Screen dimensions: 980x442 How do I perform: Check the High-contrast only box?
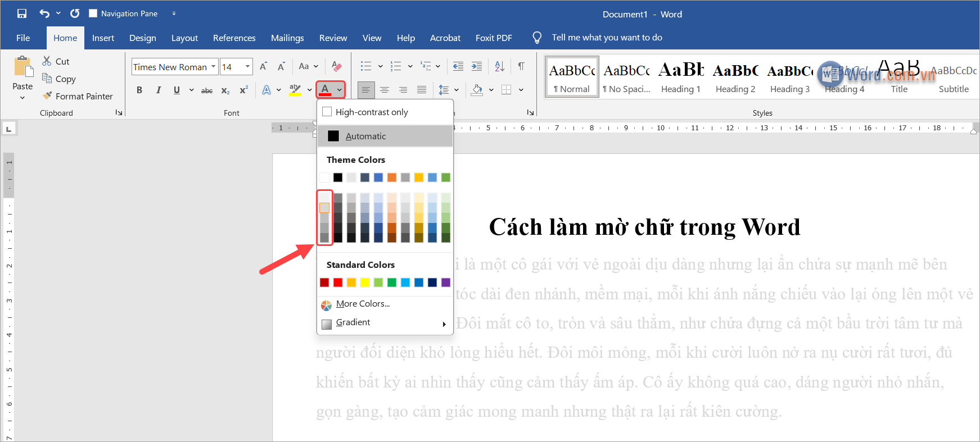(x=327, y=112)
